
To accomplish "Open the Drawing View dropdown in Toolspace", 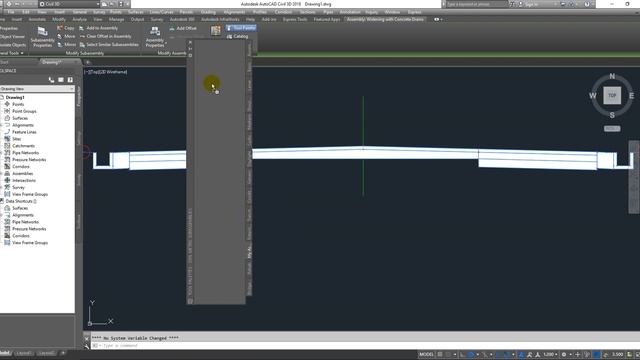I will 37,89.
